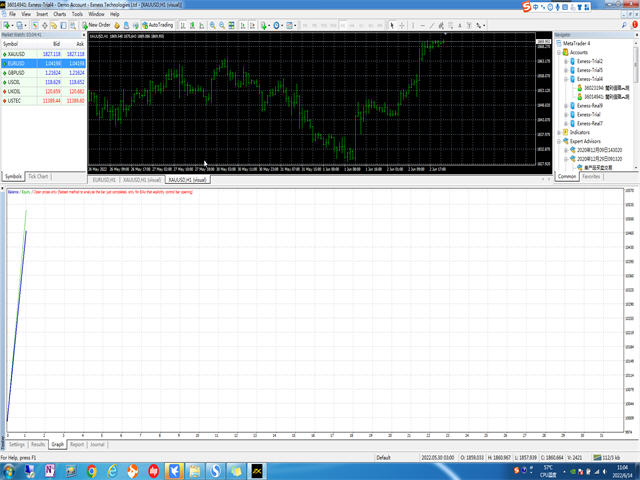
Task: Open the tester Settings tab
Action: pos(17,444)
